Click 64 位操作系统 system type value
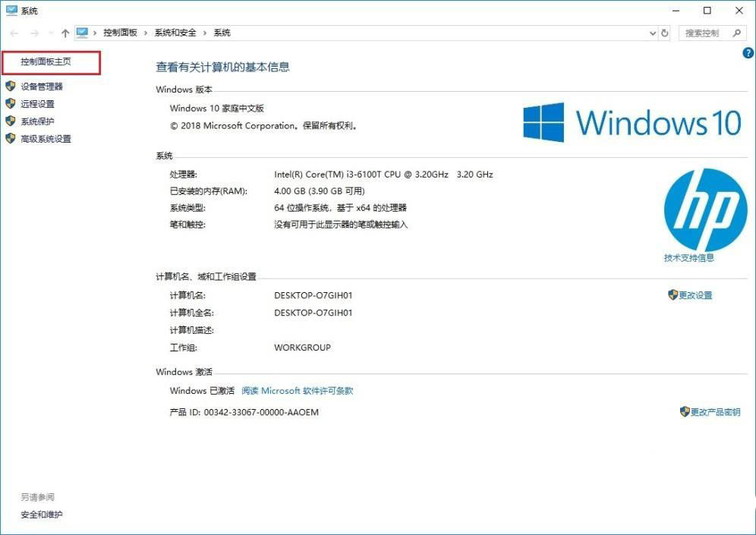 340,208
